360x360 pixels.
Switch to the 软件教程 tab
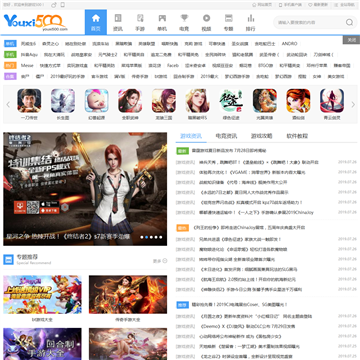tap(297, 136)
